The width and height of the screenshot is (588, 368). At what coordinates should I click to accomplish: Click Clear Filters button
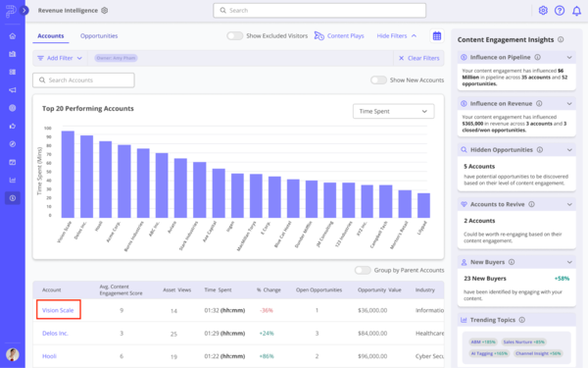(418, 58)
